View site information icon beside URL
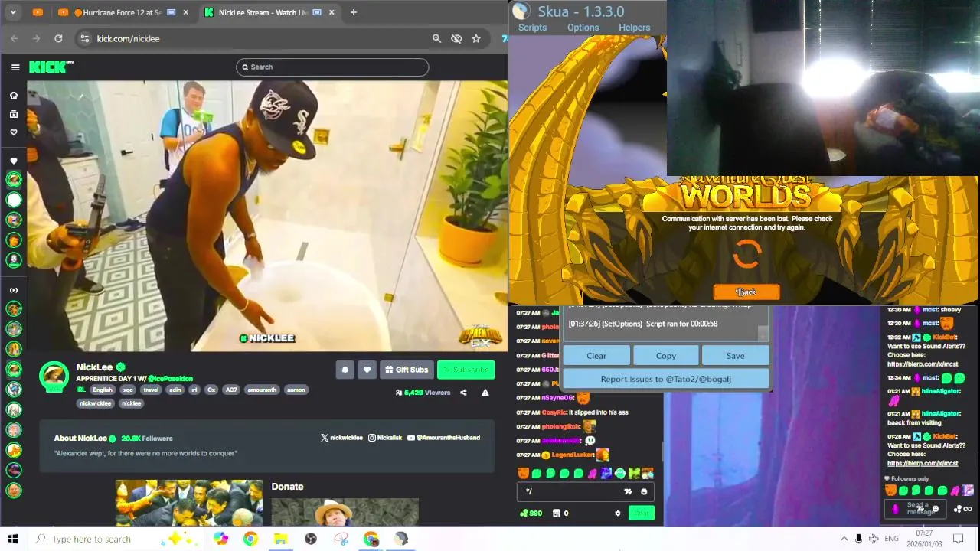Viewport: 980px width, 551px height. pos(85,38)
